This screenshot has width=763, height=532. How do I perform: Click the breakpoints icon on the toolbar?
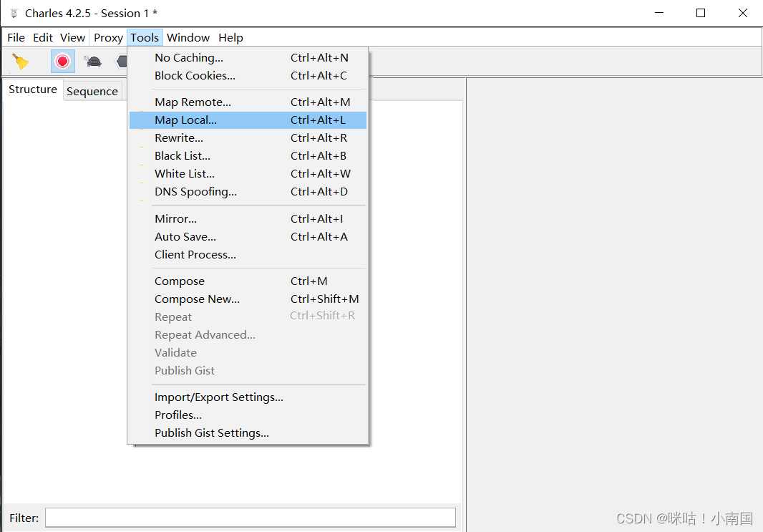tap(122, 61)
